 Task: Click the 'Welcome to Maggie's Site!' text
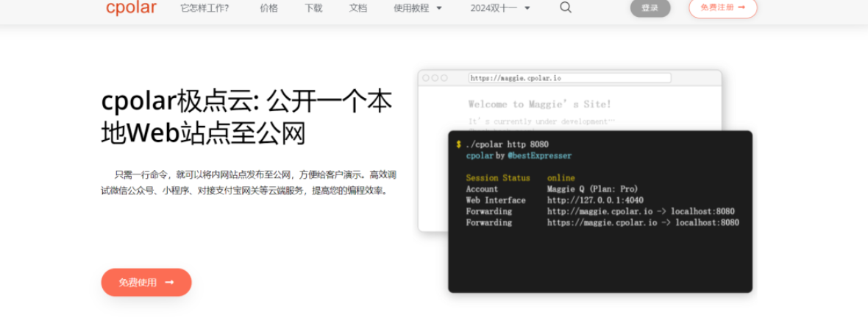coord(540,104)
